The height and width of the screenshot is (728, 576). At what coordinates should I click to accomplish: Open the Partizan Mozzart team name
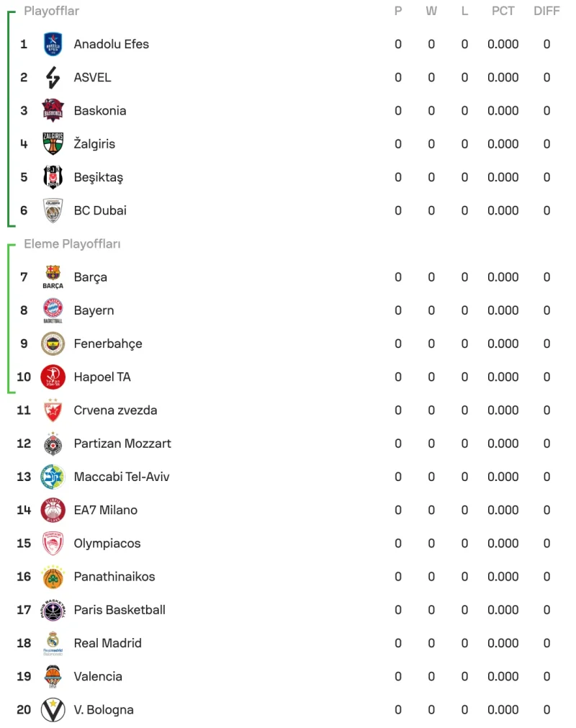tap(122, 444)
